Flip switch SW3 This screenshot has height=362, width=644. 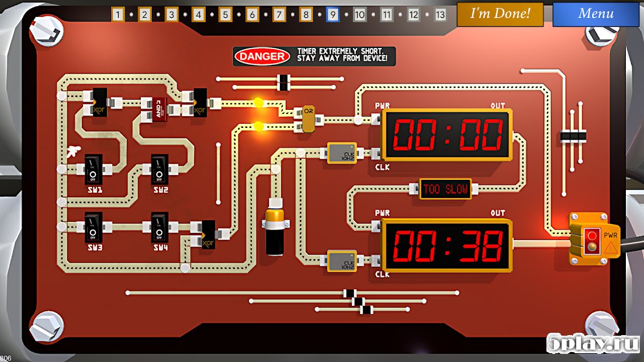pyautogui.click(x=94, y=227)
